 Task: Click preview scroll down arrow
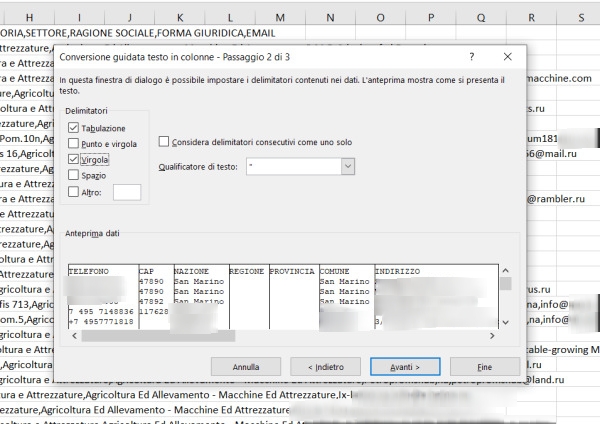[x=505, y=323]
